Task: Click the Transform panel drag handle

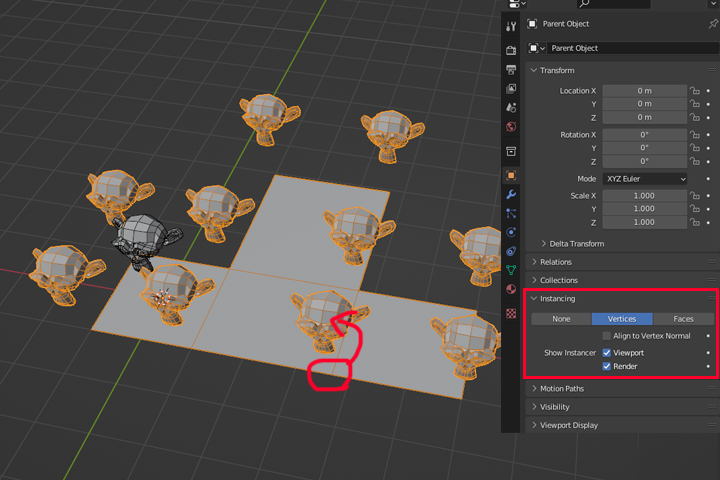Action: tap(712, 70)
